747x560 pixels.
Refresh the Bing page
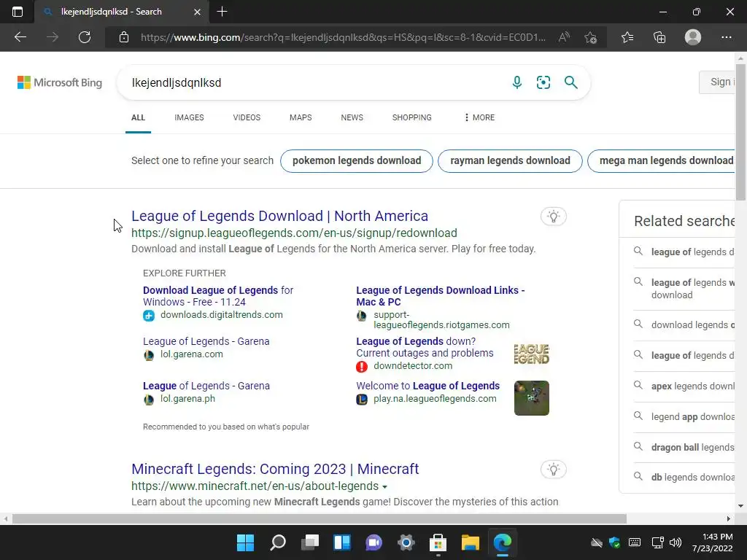coord(85,37)
